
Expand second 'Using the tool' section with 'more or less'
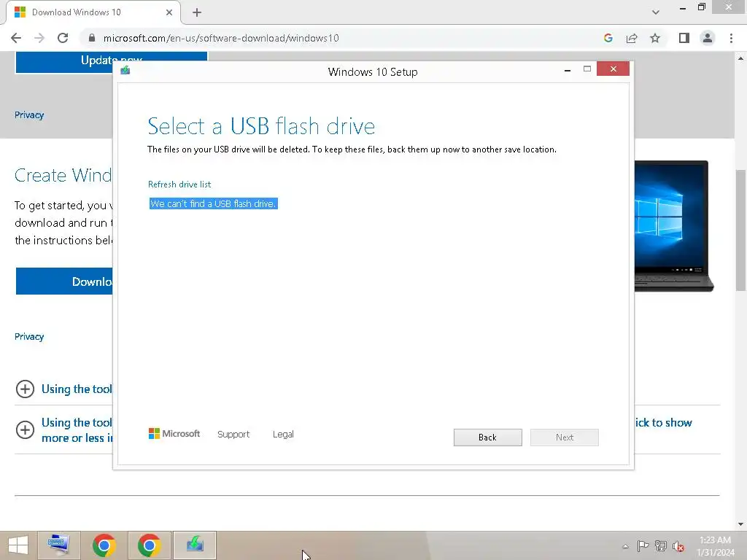click(25, 430)
